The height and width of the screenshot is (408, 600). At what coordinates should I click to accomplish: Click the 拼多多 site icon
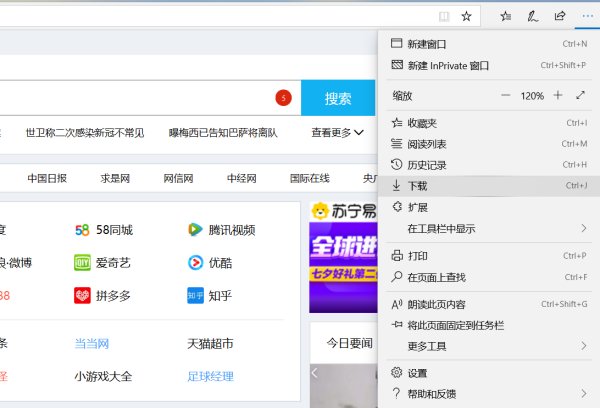pyautogui.click(x=82, y=296)
